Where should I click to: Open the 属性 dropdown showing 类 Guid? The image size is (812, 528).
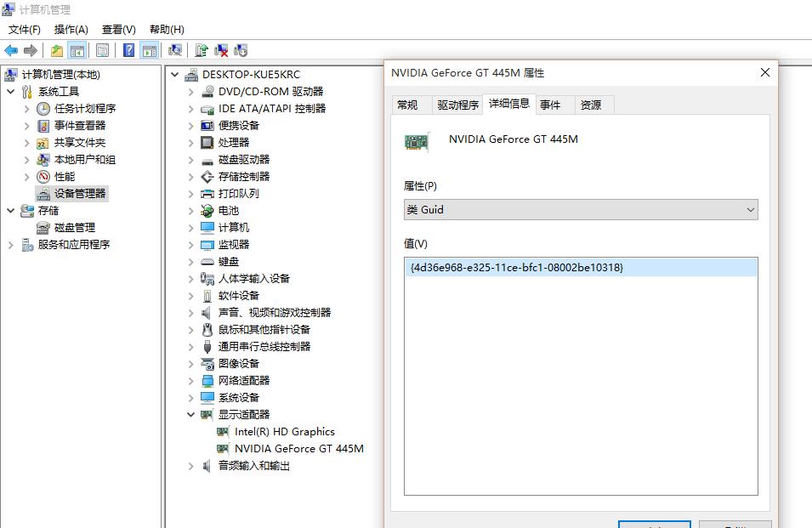point(581,210)
